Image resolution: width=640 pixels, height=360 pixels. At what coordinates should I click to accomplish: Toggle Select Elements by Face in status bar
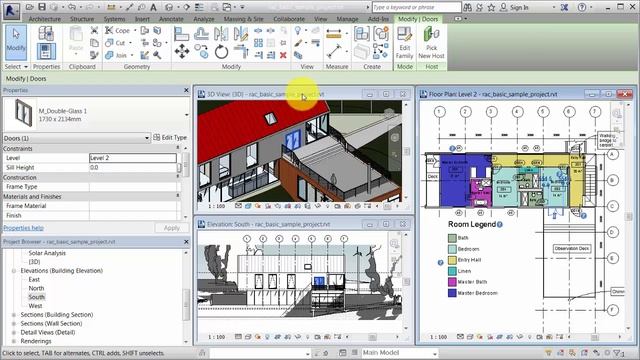point(584,353)
